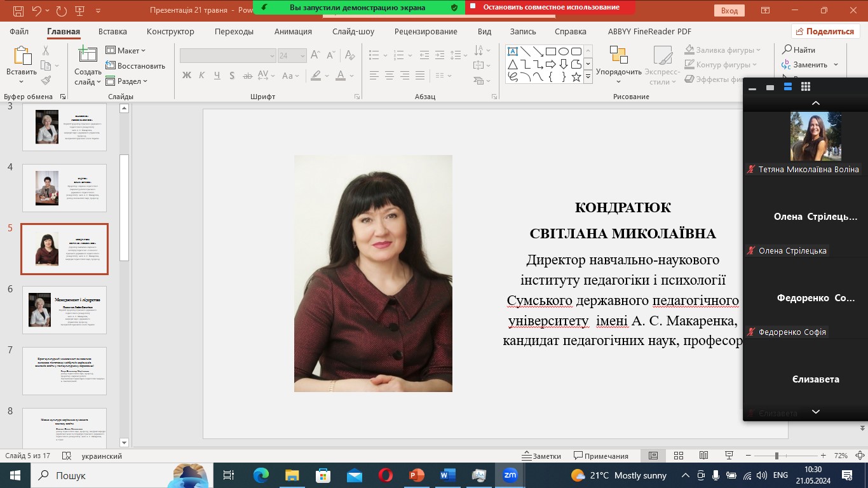This screenshot has height=488, width=868.
Task: Toggle Zoom gallery view grid icon
Action: [806, 87]
